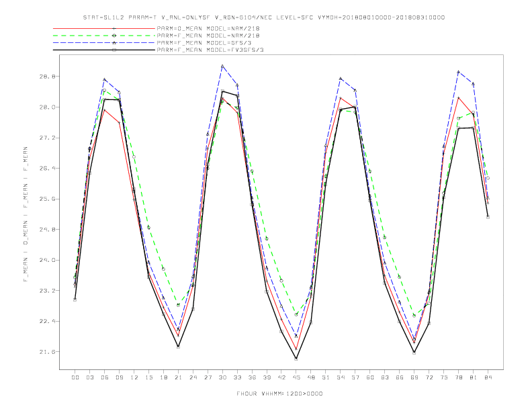This screenshot has height=411, width=532.
Task: Click x-axis forecast hour 75
Action: click(444, 377)
